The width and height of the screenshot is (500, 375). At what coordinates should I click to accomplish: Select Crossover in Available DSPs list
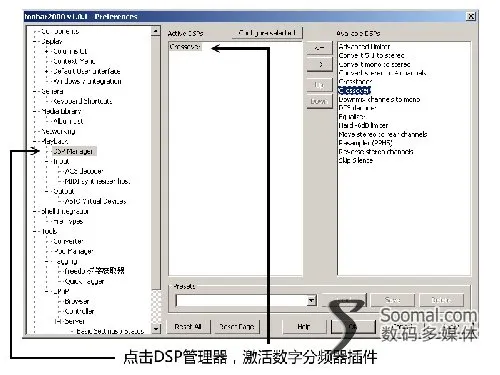point(354,90)
